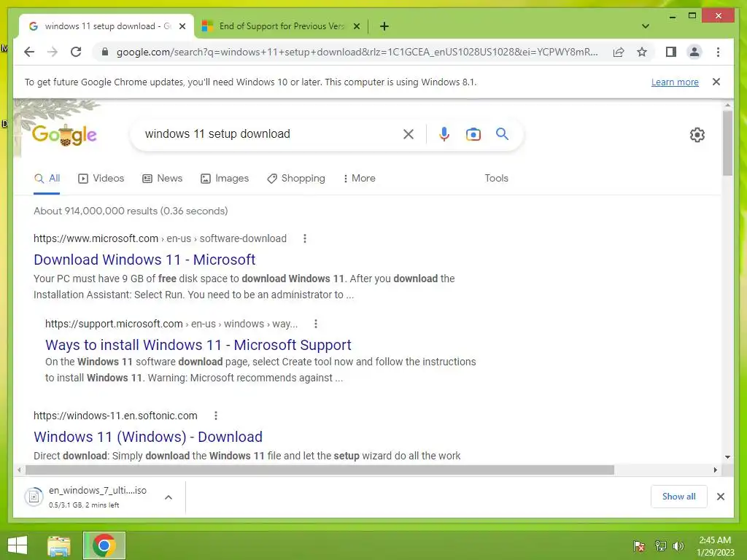
Task: Click the scroll right arrow
Action: coord(715,470)
